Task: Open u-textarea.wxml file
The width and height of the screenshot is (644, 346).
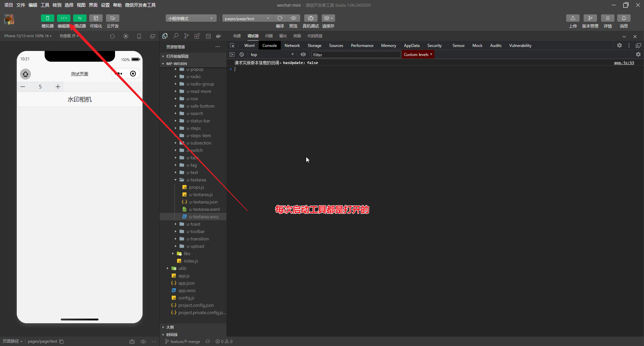Action: coord(193,210)
